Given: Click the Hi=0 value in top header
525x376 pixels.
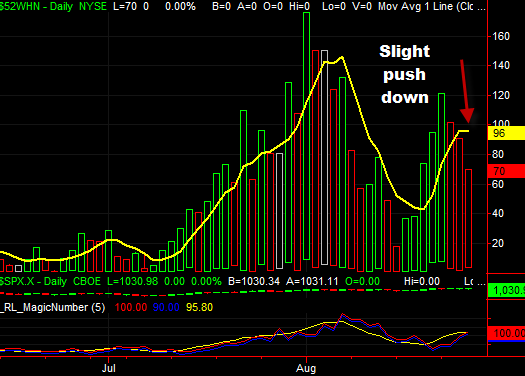Looking at the screenshot, I should [298, 6].
